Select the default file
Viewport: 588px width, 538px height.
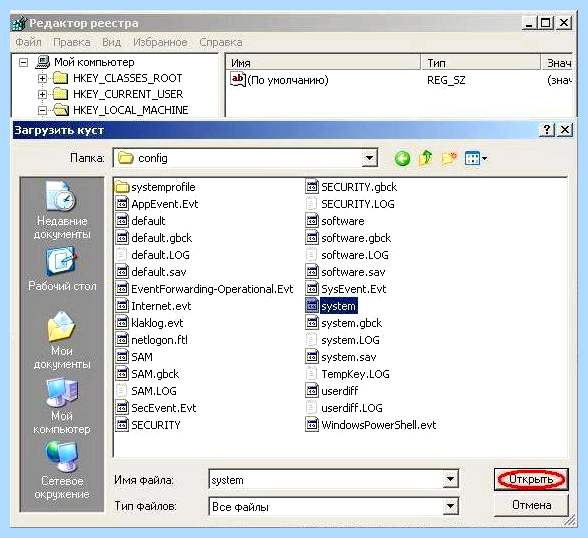click(x=140, y=221)
